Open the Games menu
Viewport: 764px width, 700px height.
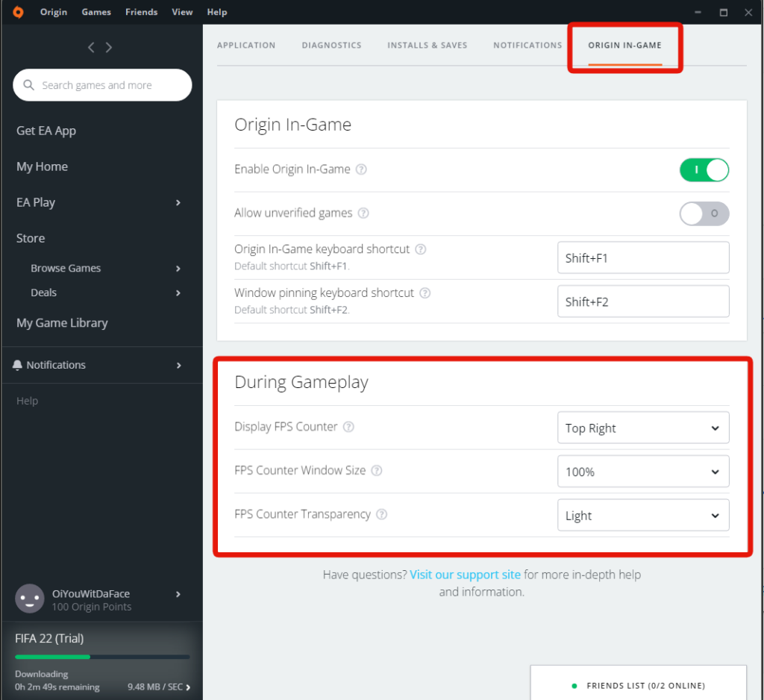[96, 12]
